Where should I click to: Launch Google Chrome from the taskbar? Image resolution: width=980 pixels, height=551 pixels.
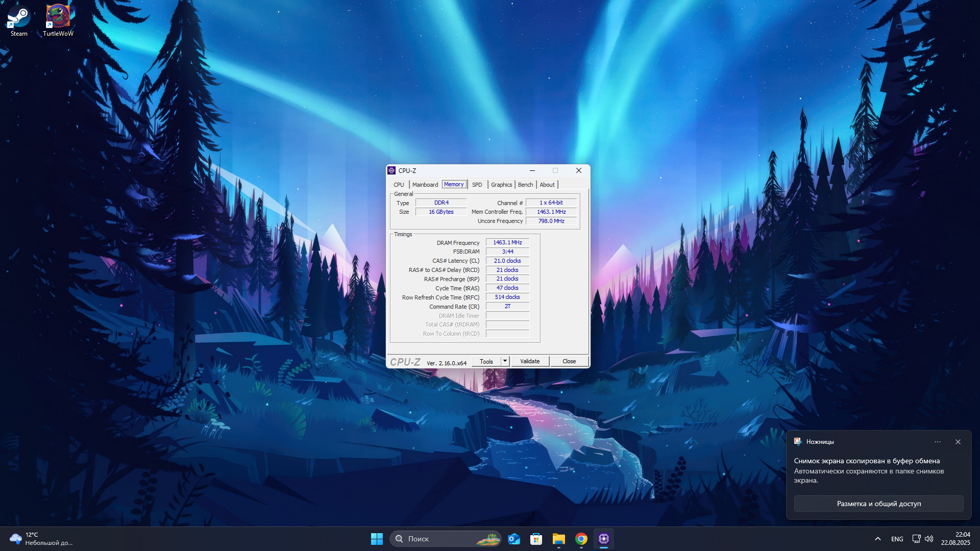click(581, 539)
